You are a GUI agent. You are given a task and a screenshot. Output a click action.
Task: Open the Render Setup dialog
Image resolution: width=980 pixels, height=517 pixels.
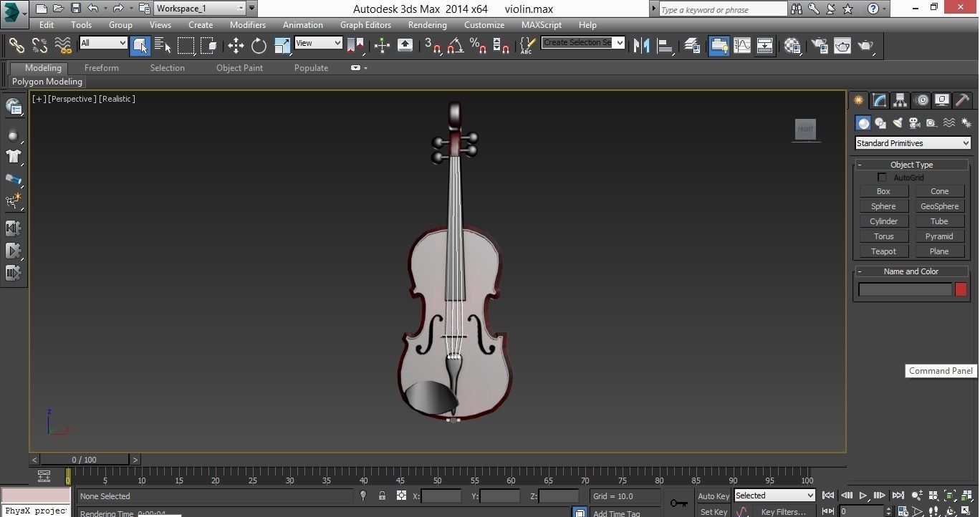pyautogui.click(x=819, y=46)
